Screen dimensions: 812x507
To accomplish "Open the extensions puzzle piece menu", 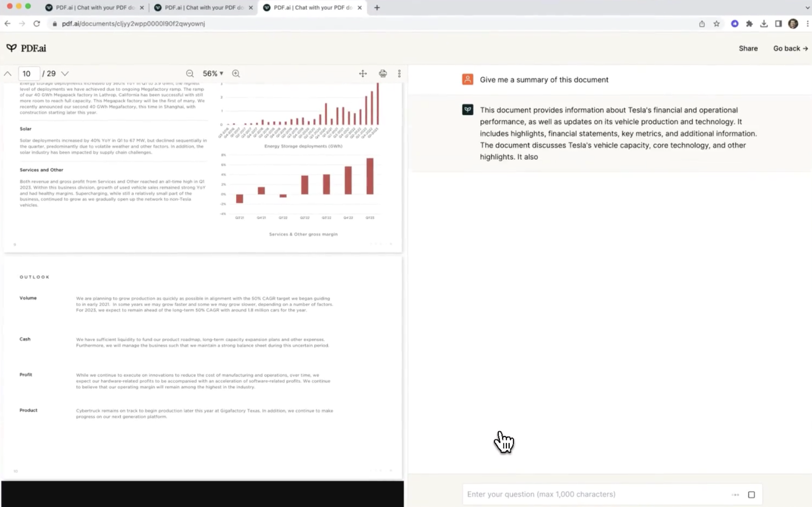I will [749, 23].
